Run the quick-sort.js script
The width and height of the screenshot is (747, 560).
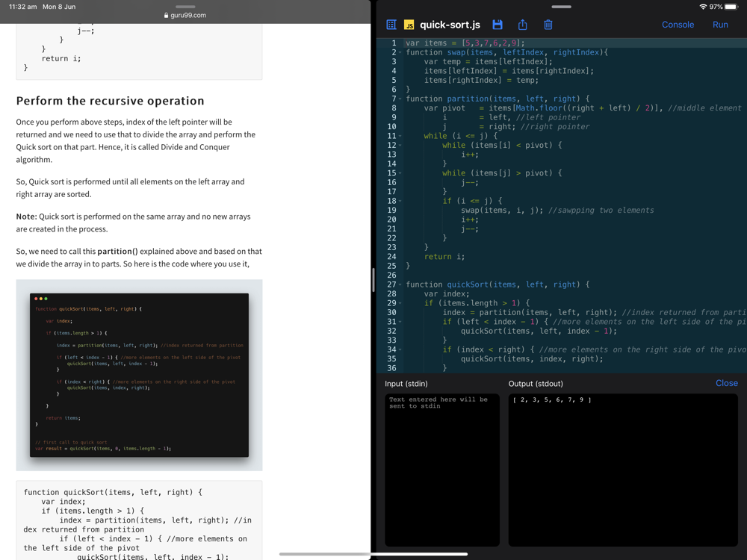[x=720, y=25]
